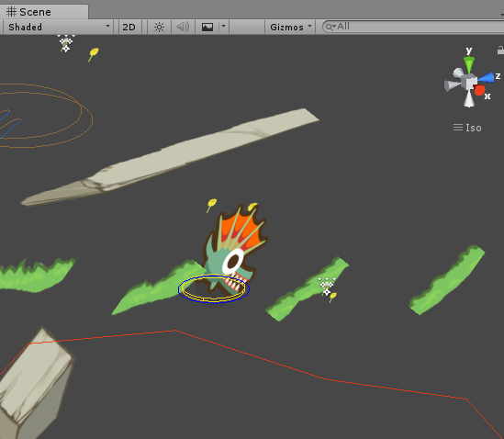Viewport: 504px width, 439px height.
Task: Click the blue Z axis cone
Action: [x=486, y=78]
